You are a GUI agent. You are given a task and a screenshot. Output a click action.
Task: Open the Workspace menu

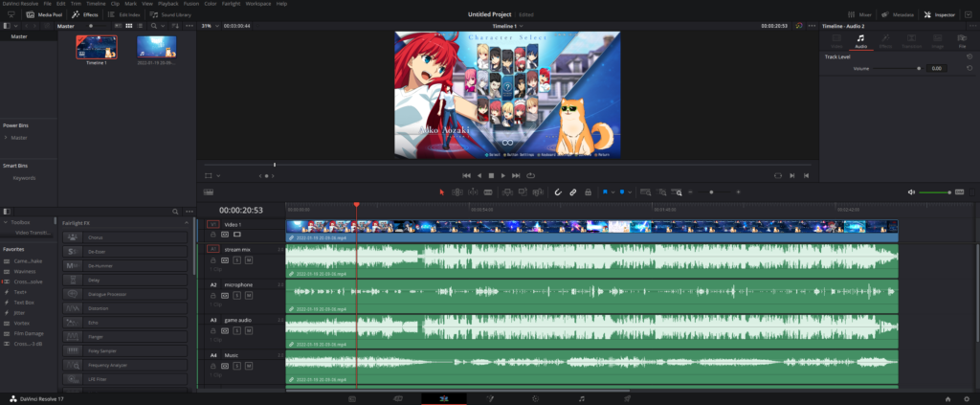click(x=258, y=4)
